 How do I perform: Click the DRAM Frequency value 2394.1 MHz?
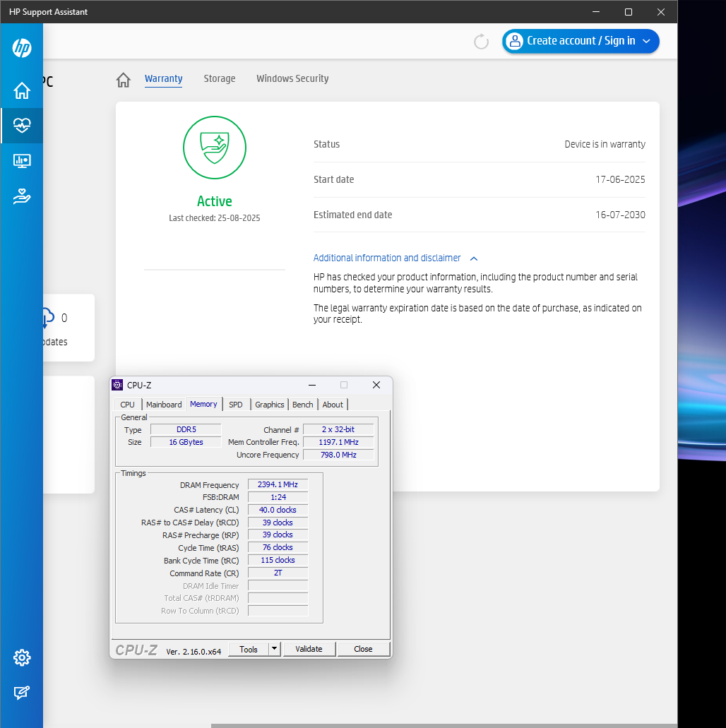tap(278, 484)
